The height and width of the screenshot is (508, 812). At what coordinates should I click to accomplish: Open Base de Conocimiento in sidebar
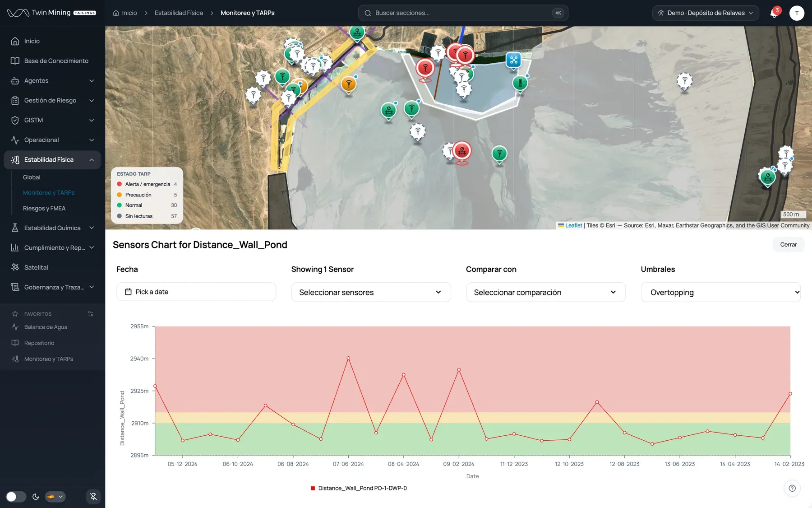[52, 61]
